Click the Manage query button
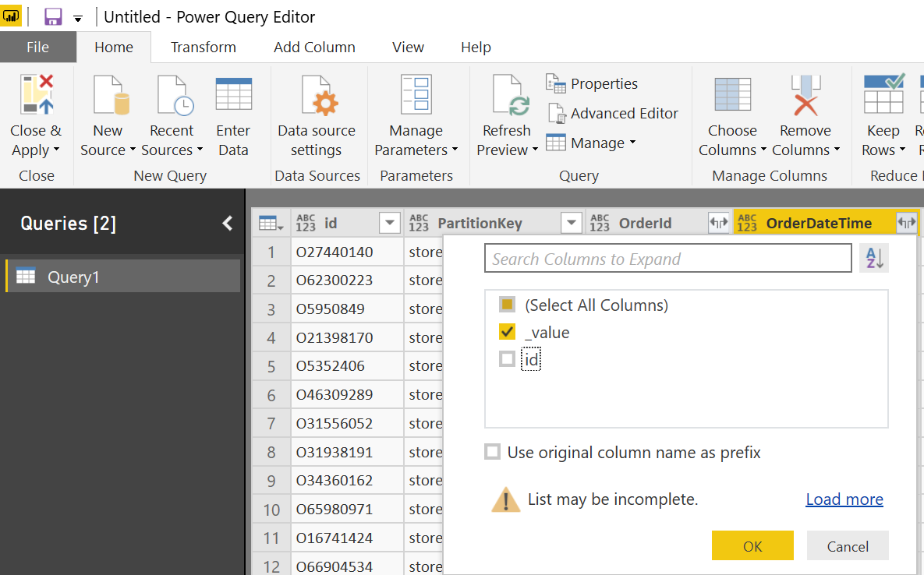Image resolution: width=924 pixels, height=575 pixels. [x=591, y=143]
